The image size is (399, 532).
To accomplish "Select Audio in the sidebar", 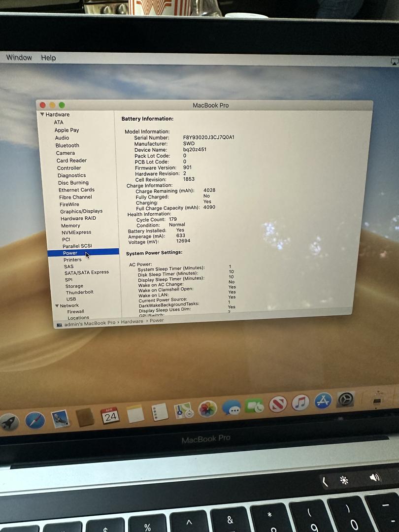I will (x=62, y=138).
